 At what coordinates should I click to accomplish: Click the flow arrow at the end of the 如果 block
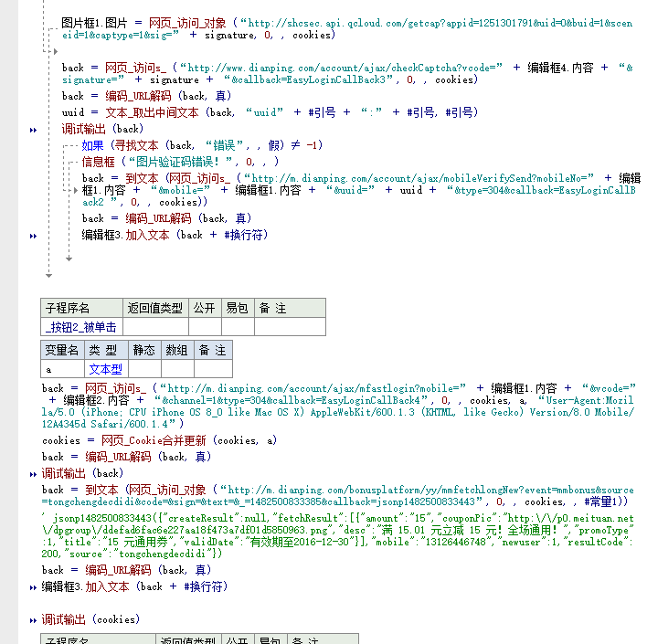pyautogui.click(x=69, y=259)
